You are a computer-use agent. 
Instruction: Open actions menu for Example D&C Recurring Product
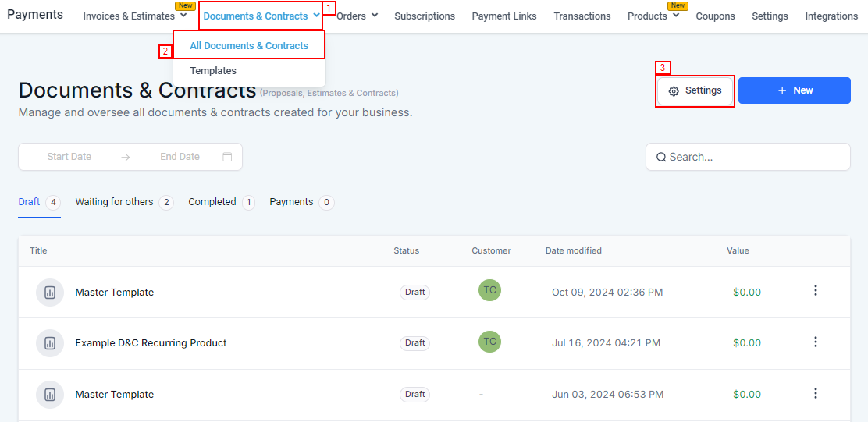click(x=815, y=342)
